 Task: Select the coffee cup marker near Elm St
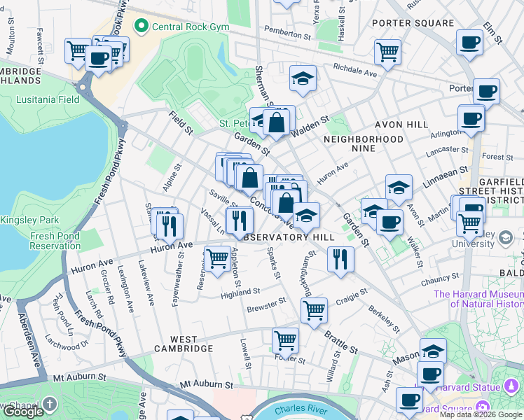tap(469, 45)
